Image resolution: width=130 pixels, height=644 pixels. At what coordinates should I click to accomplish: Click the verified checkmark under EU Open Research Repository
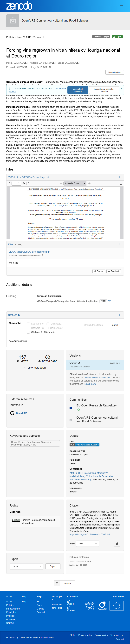coord(78,410)
